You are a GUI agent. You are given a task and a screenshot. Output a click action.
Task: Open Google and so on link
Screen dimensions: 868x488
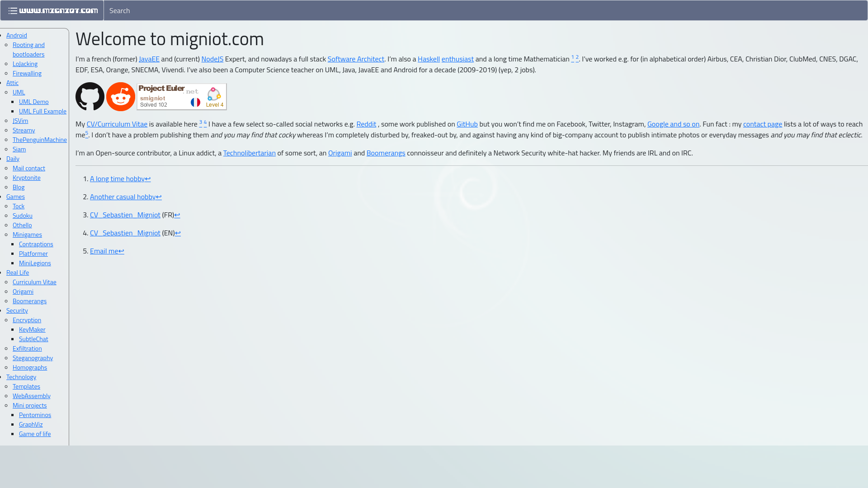[673, 124]
